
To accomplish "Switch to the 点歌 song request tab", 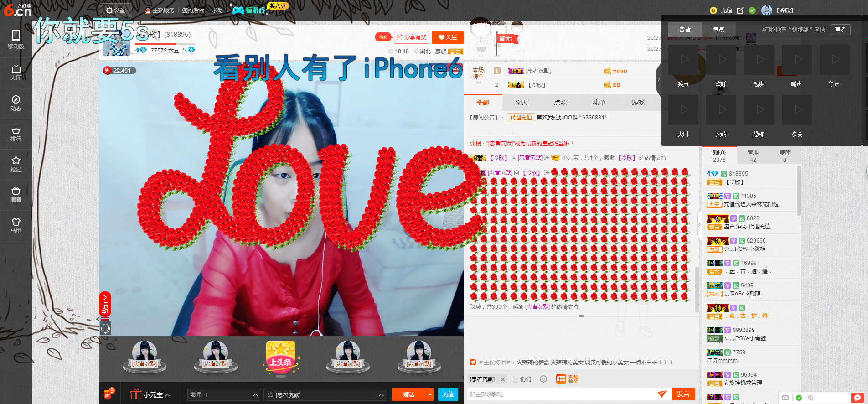I will 560,103.
